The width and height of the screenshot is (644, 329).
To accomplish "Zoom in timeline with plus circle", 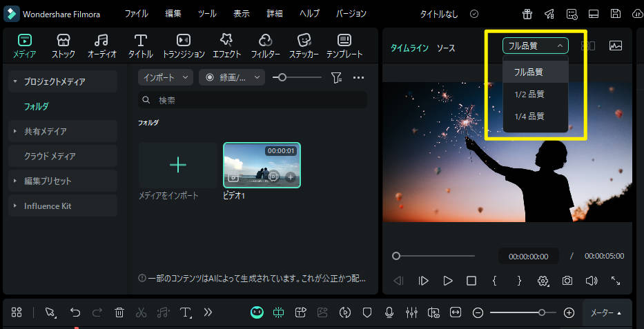I will pos(569,312).
